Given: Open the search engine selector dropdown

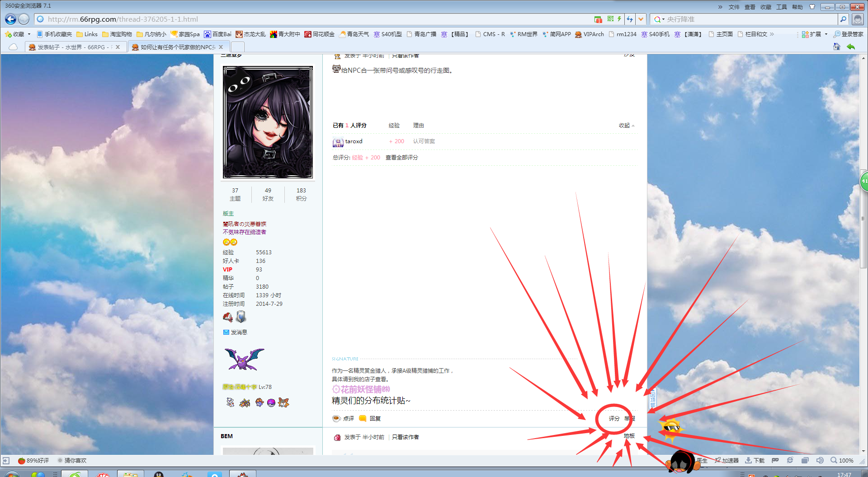Looking at the screenshot, I should click(659, 19).
